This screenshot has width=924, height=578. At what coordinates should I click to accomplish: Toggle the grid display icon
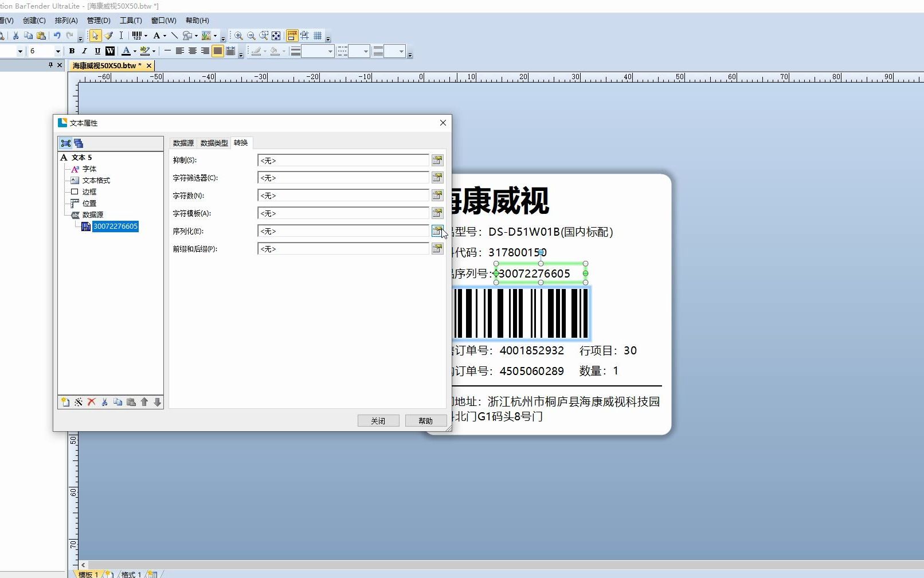(318, 36)
